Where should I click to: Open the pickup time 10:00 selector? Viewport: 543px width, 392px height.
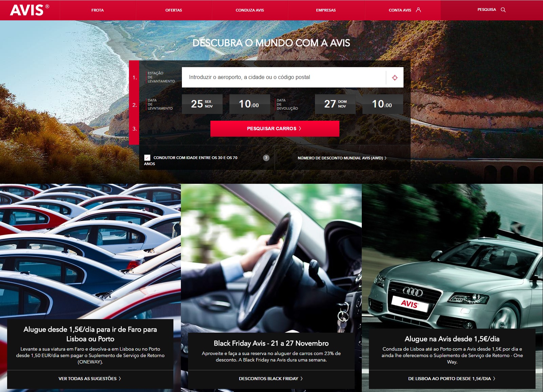249,104
